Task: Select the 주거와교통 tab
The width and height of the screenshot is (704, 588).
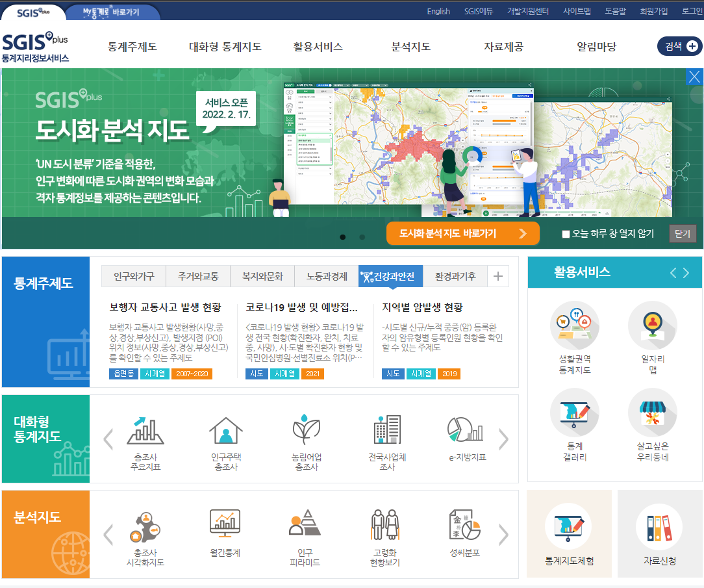Action: (198, 276)
